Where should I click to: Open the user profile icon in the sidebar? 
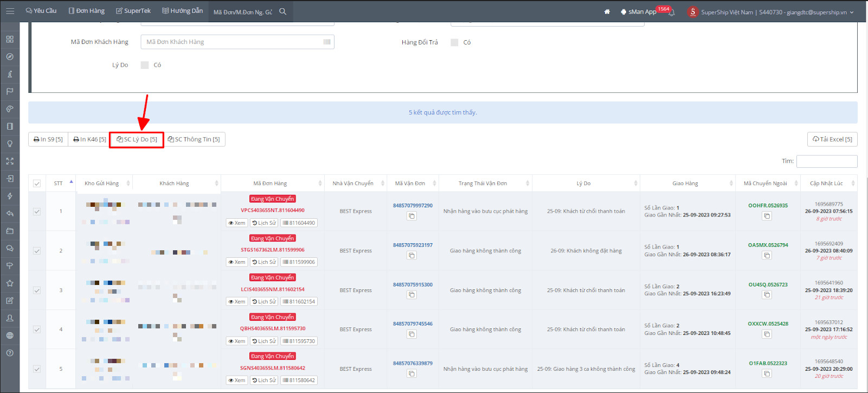[x=10, y=318]
